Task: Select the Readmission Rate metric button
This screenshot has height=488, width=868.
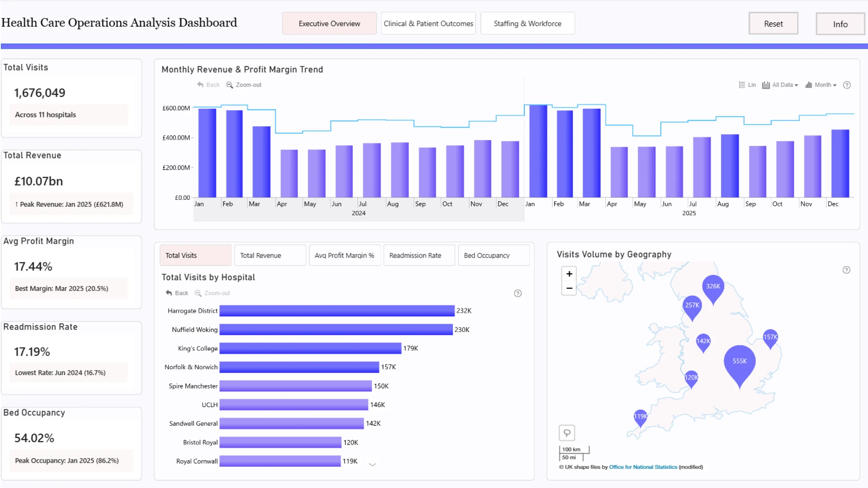Action: (419, 255)
